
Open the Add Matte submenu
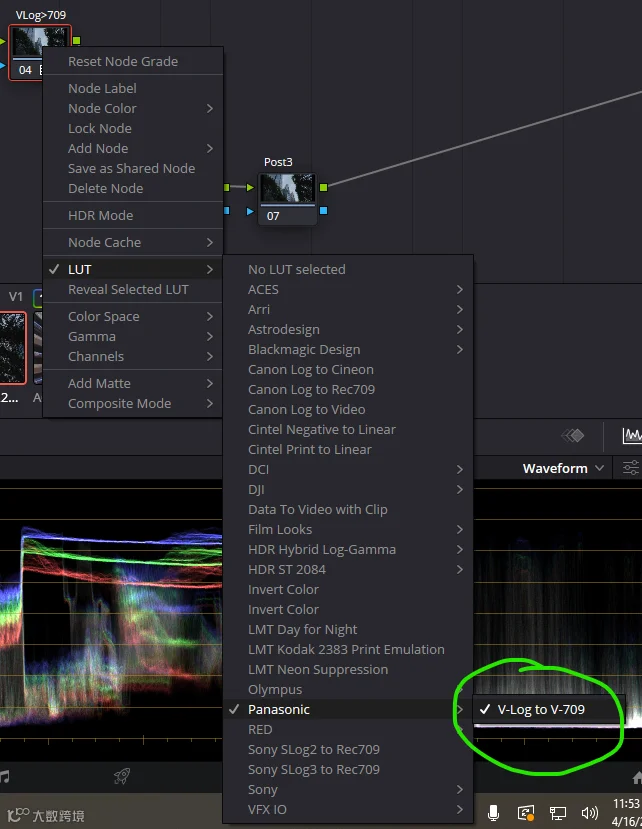coord(132,384)
